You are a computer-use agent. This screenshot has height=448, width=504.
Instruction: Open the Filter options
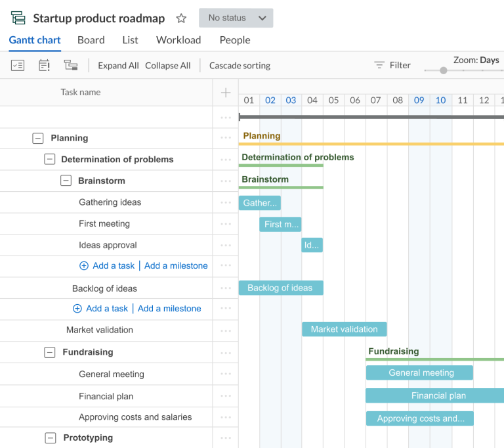(392, 65)
